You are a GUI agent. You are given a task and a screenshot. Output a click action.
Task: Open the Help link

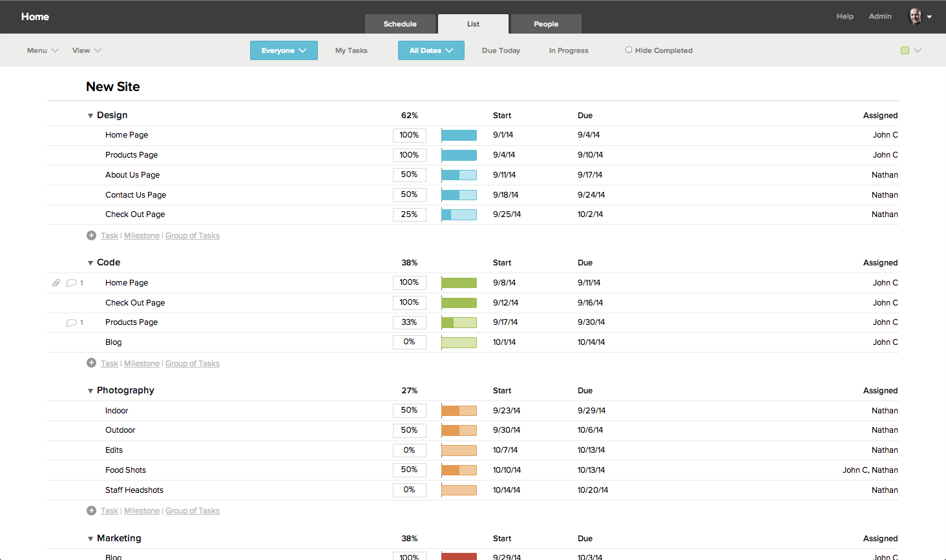[845, 17]
